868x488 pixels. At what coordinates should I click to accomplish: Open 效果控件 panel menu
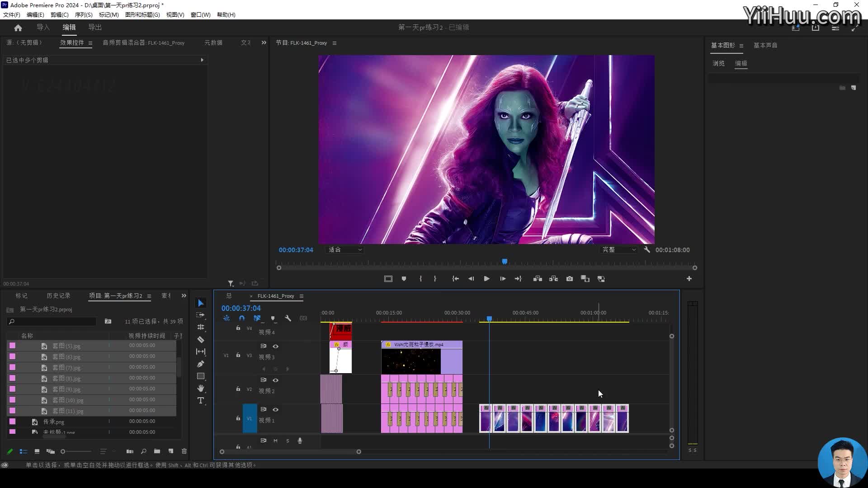click(90, 43)
